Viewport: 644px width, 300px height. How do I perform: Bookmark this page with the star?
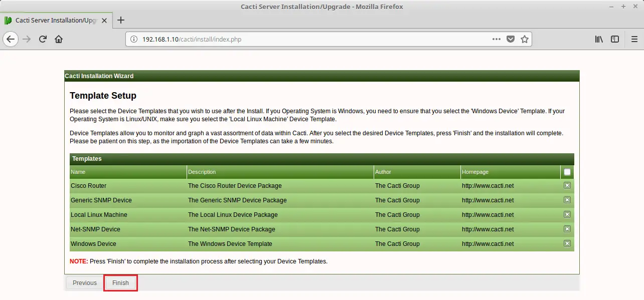click(525, 39)
